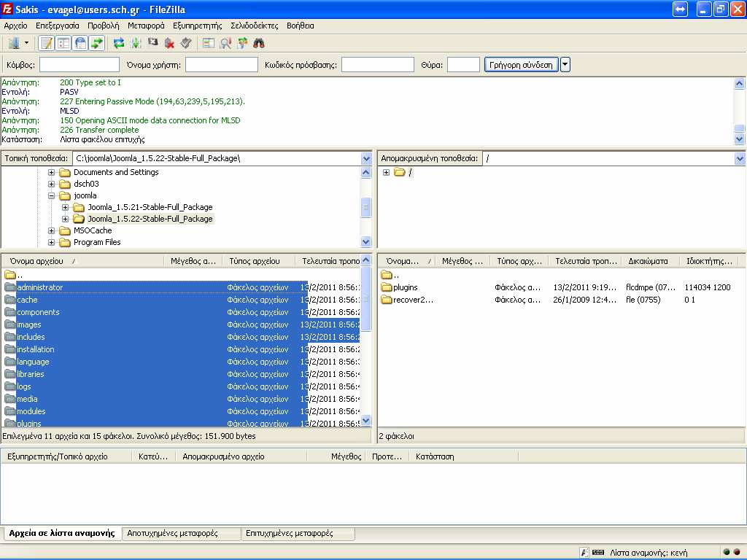Select the remote recover2… folder icon
The image size is (747, 560).
pos(387,300)
